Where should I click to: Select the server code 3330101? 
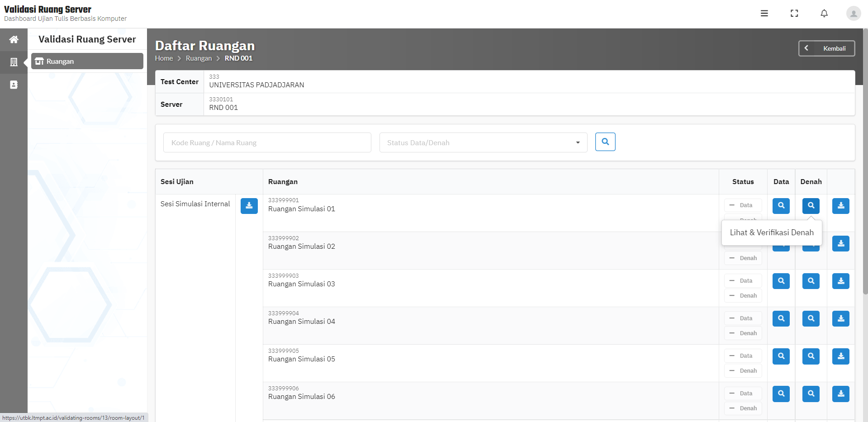[x=221, y=100]
